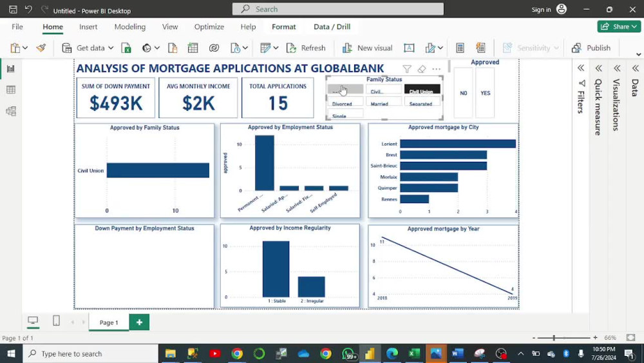Image resolution: width=644 pixels, height=363 pixels.
Task: Toggle the NO Approved slicer button
Action: tap(463, 93)
